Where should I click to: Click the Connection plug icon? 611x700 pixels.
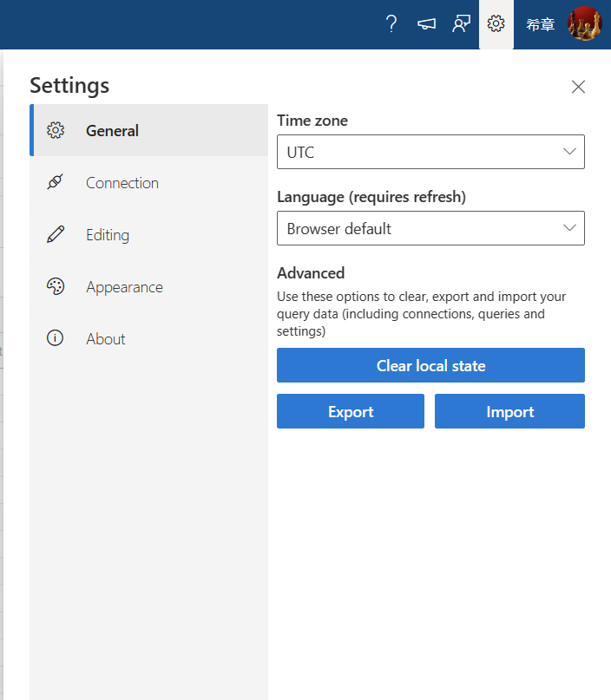click(x=56, y=182)
